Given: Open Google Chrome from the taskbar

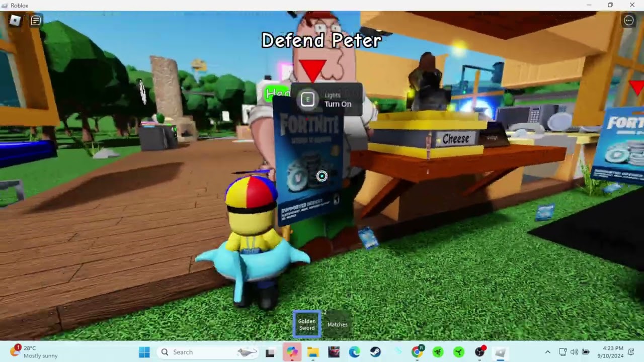Looking at the screenshot, I should tap(417, 352).
